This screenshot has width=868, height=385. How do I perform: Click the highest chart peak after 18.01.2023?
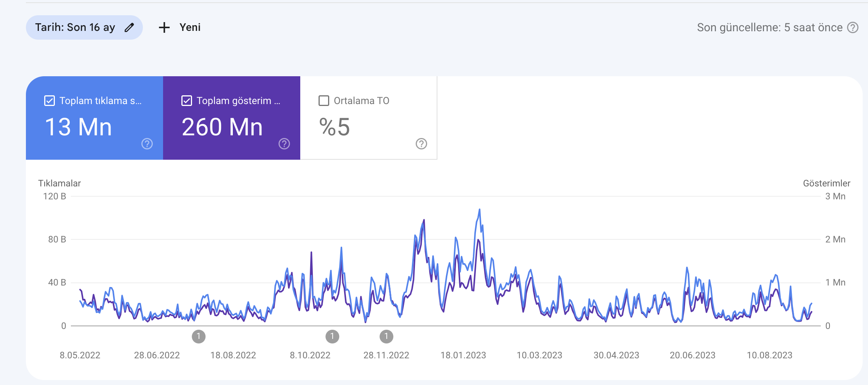(x=479, y=210)
